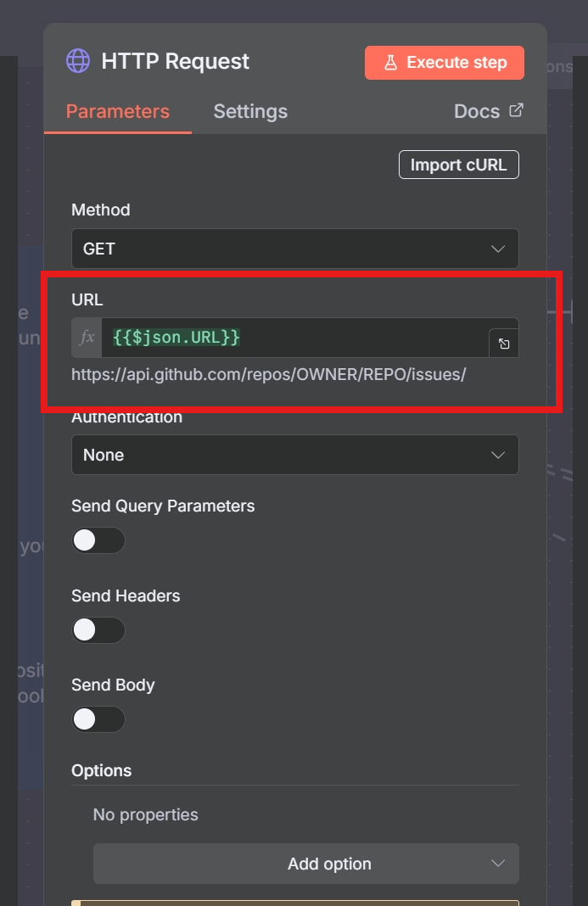Click the flask icon on Execute step button

(390, 62)
